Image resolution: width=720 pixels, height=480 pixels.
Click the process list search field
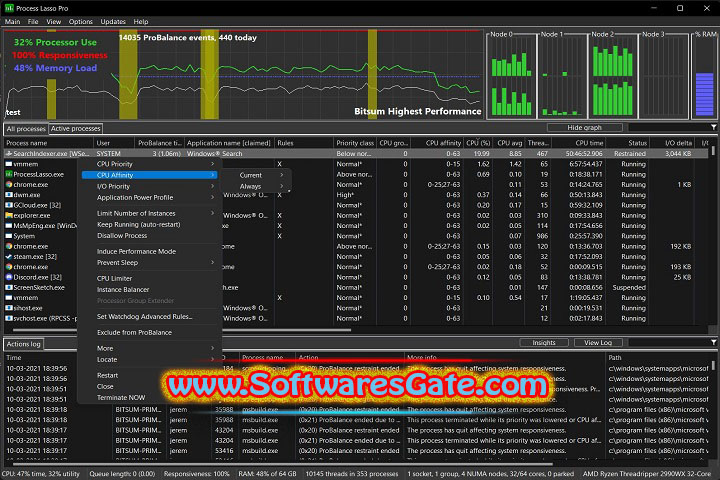click(669, 127)
